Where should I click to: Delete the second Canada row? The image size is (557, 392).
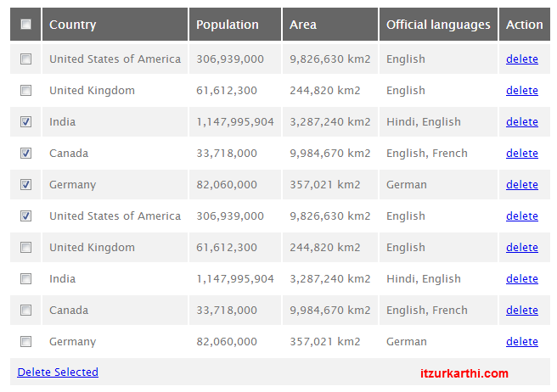coord(522,311)
